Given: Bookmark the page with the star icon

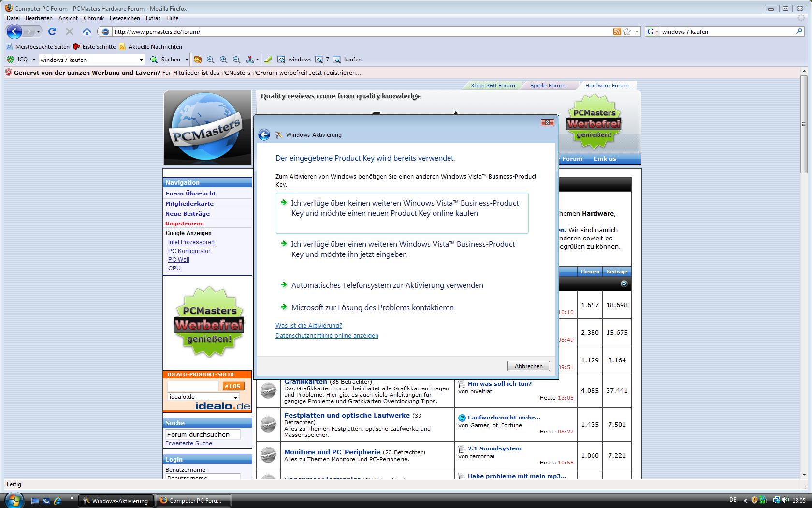Looking at the screenshot, I should click(x=627, y=31).
